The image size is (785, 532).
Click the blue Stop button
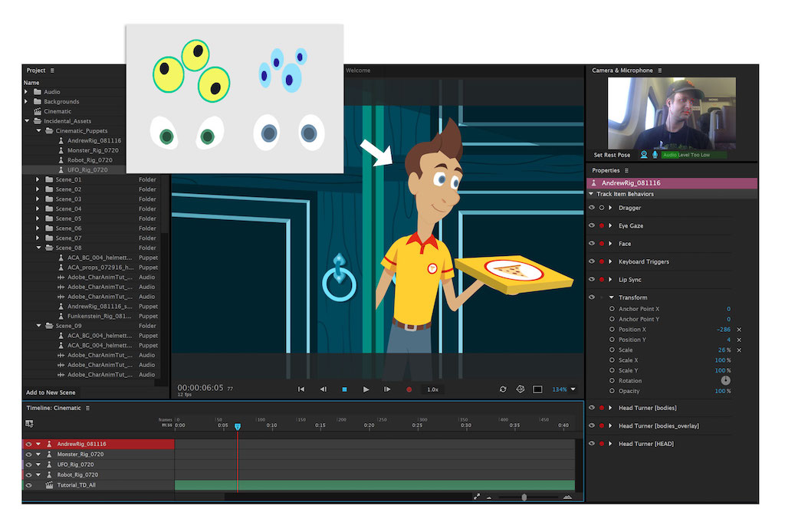pos(344,389)
